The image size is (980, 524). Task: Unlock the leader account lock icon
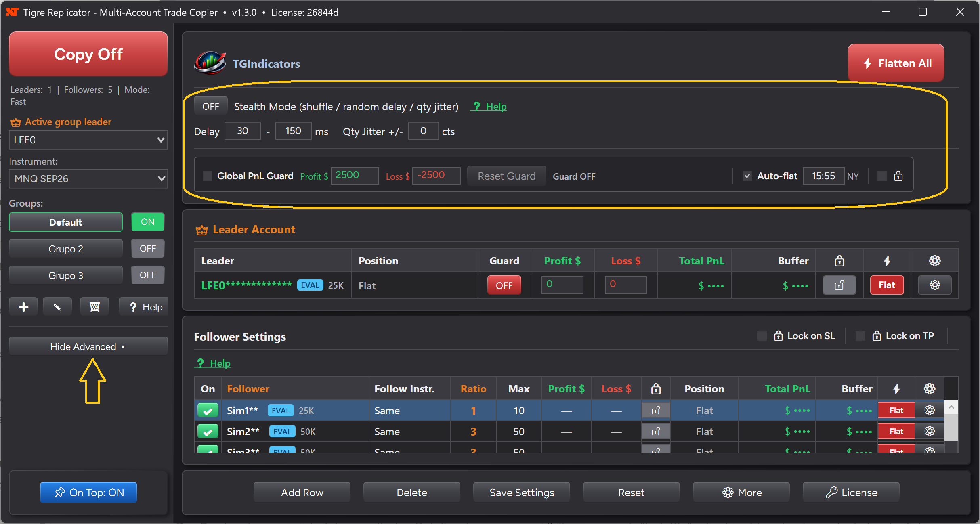(x=839, y=285)
